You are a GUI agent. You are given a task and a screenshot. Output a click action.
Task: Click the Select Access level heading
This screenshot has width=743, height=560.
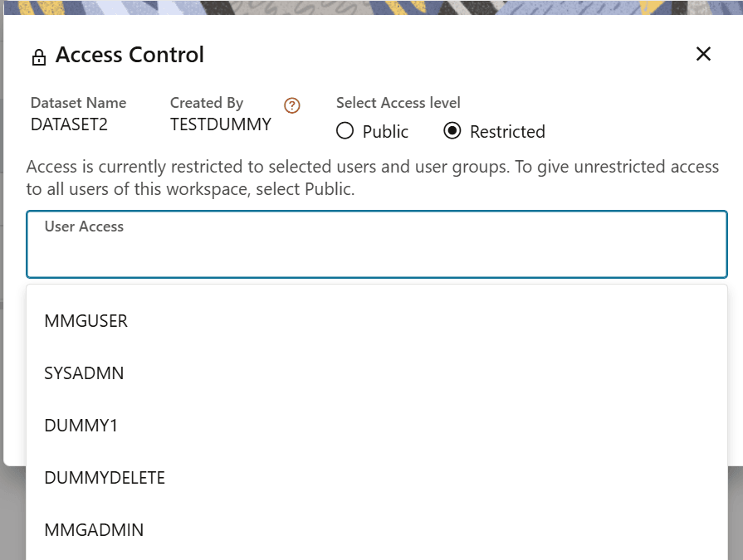tap(398, 102)
